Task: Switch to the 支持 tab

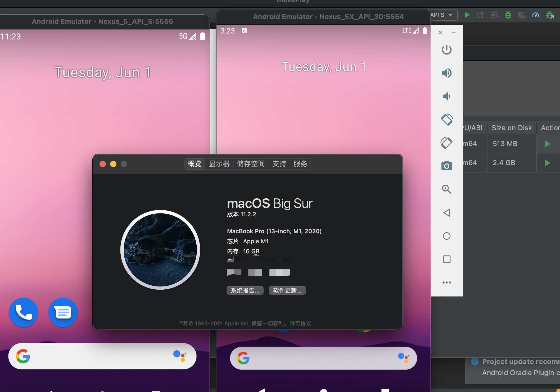Action: click(279, 164)
